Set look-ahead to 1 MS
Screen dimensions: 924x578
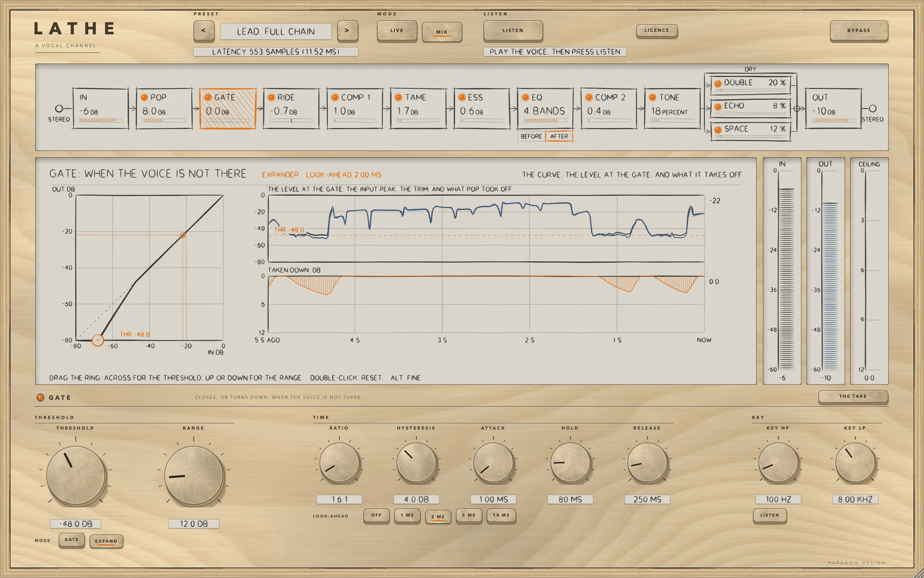(x=407, y=515)
